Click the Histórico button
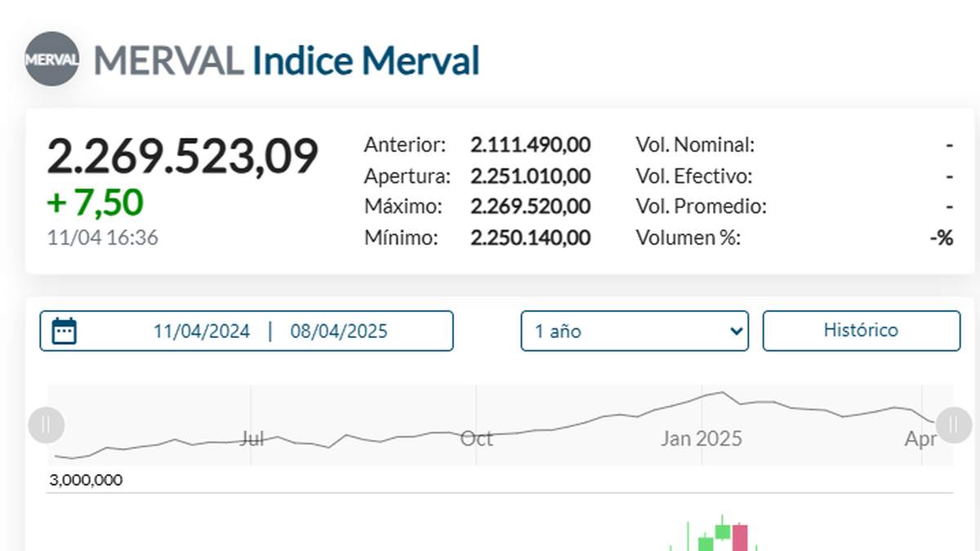Image resolution: width=980 pixels, height=551 pixels. click(x=861, y=330)
